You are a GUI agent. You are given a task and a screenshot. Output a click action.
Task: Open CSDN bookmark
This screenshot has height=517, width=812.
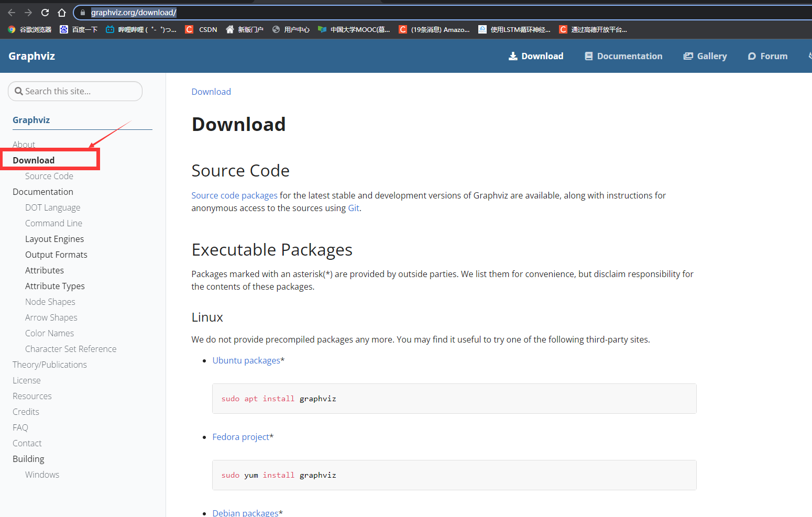(202, 29)
